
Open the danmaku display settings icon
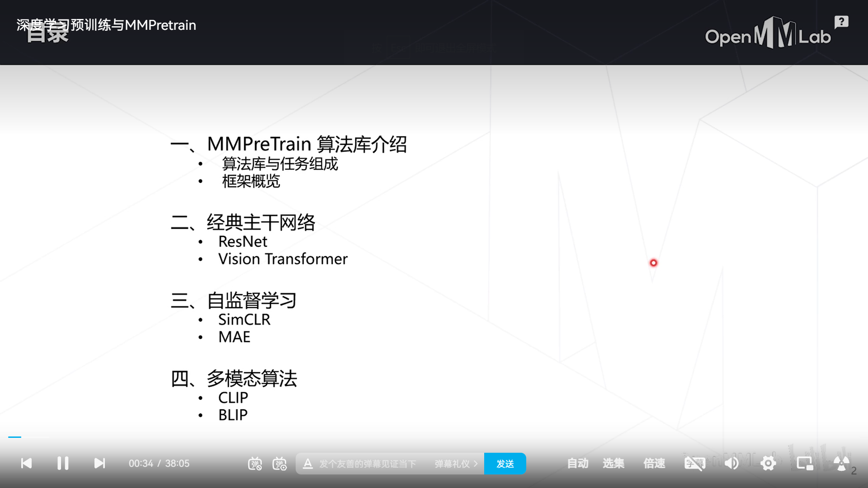click(x=279, y=463)
